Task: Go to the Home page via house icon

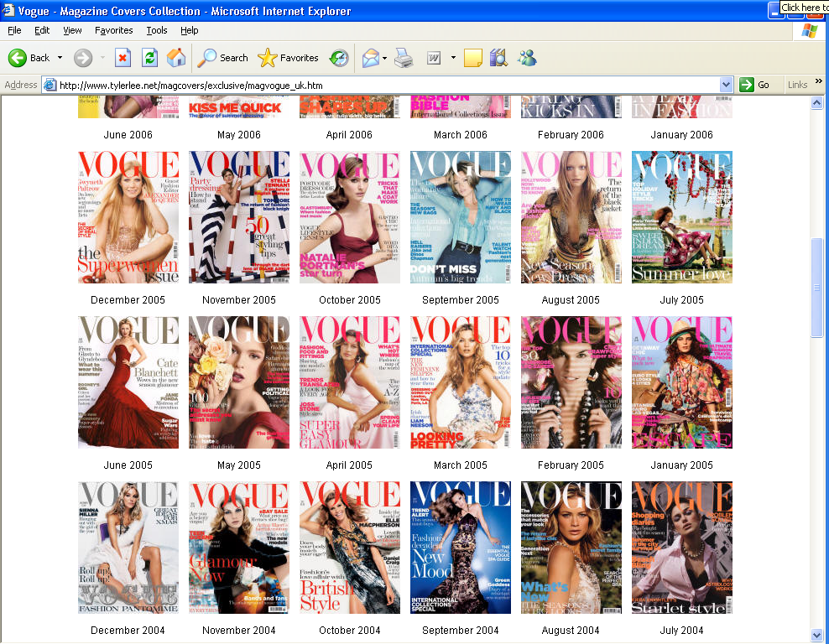Action: [176, 58]
